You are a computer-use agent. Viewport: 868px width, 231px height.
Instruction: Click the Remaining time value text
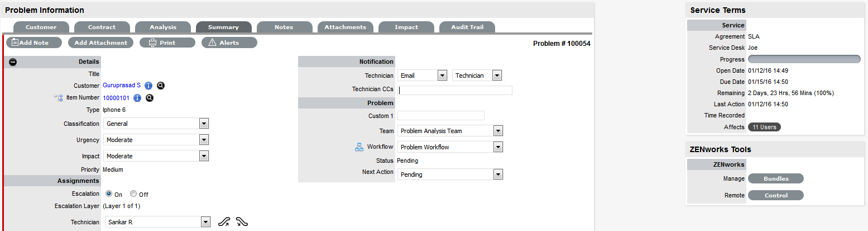[791, 93]
